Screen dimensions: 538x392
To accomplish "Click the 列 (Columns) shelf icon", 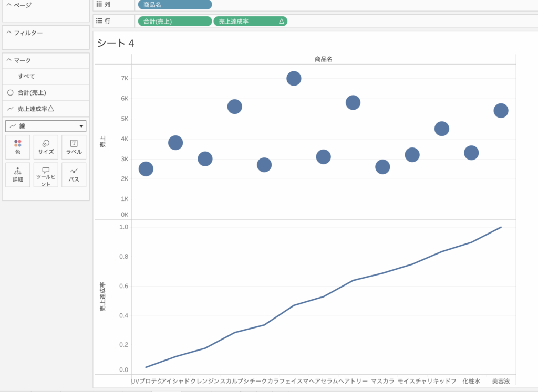I will coord(99,4).
